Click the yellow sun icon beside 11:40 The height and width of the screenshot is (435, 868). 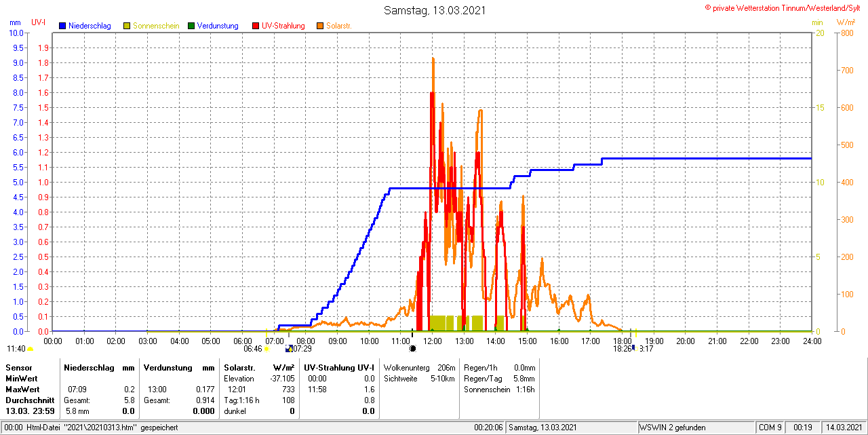[30, 349]
